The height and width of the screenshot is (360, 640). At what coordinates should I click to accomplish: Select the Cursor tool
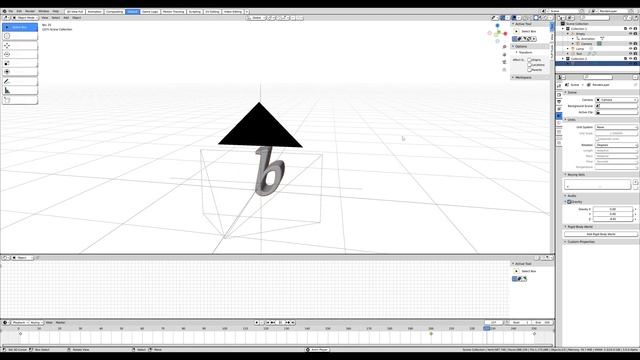pos(20,36)
